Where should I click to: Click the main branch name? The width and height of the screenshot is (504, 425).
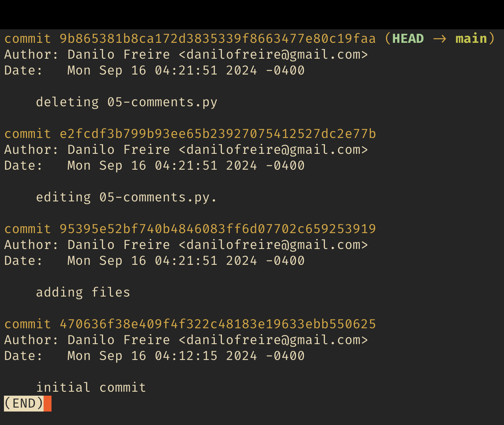[471, 38]
